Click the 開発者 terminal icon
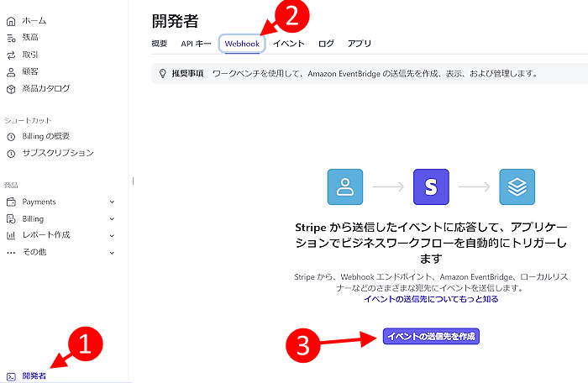Screen dimensions: 588x383 click(11, 376)
